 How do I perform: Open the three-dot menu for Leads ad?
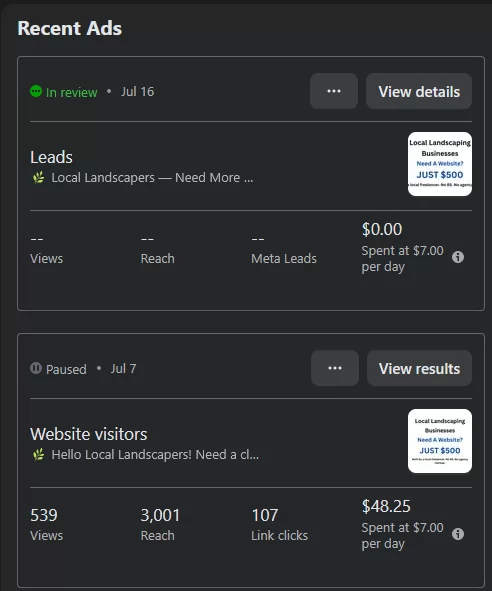(334, 91)
